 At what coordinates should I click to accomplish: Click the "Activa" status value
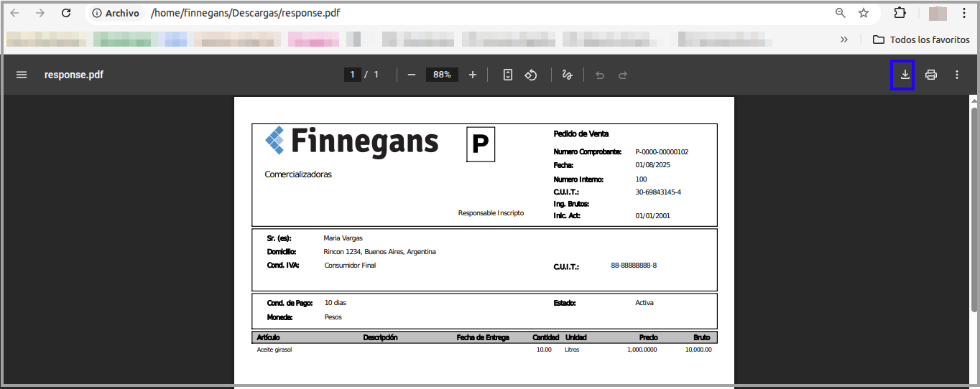[x=644, y=303]
